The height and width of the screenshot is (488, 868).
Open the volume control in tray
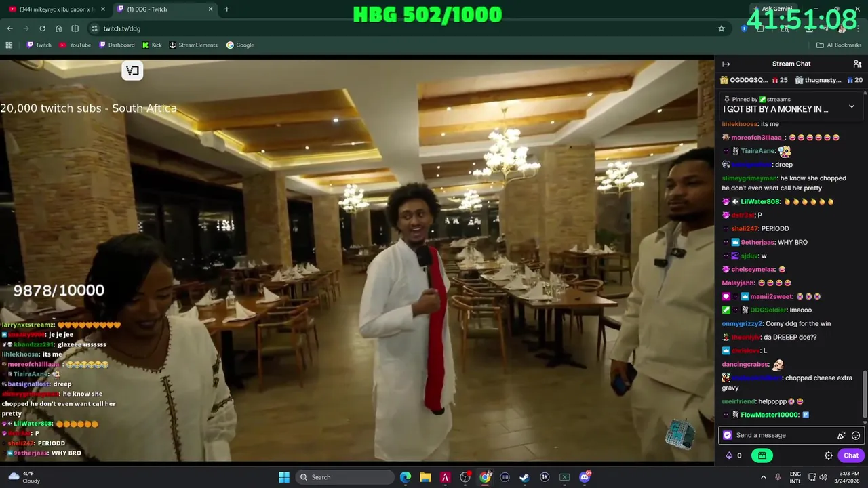pos(823,477)
